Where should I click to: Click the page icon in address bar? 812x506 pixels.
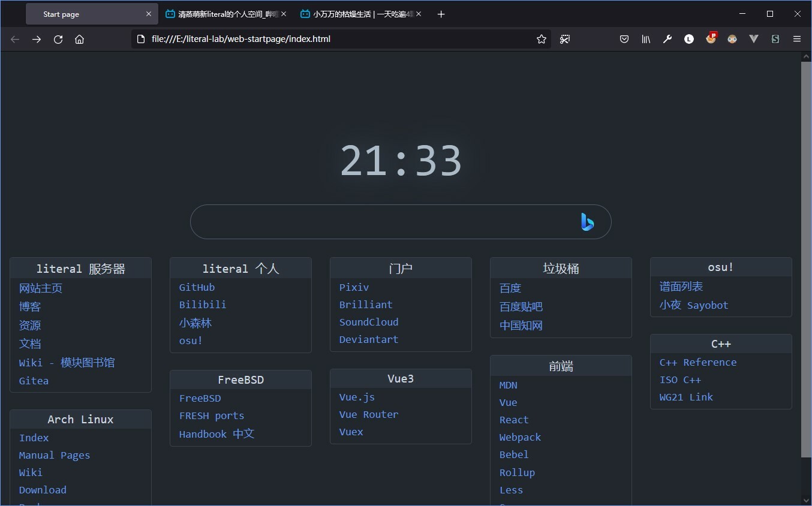[x=141, y=39]
